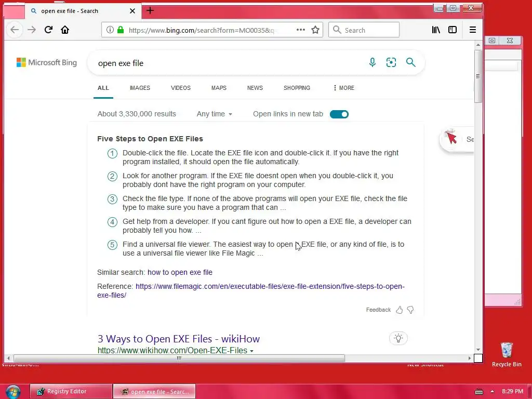
Task: Switch to SHOPPING results
Action: click(297, 88)
